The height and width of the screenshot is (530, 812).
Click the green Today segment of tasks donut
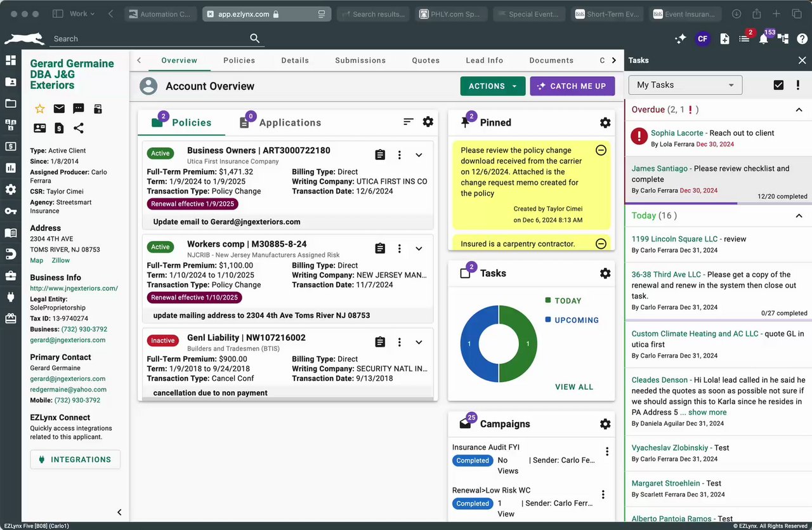click(x=528, y=344)
